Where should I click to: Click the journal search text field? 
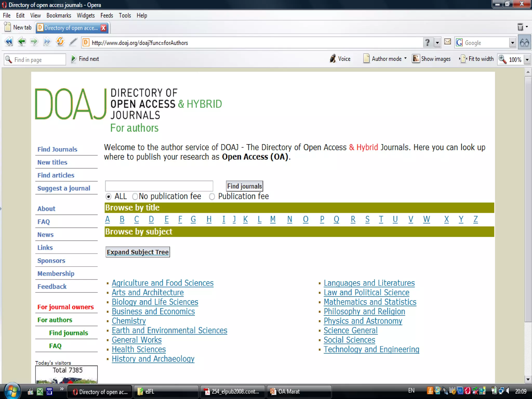159,186
